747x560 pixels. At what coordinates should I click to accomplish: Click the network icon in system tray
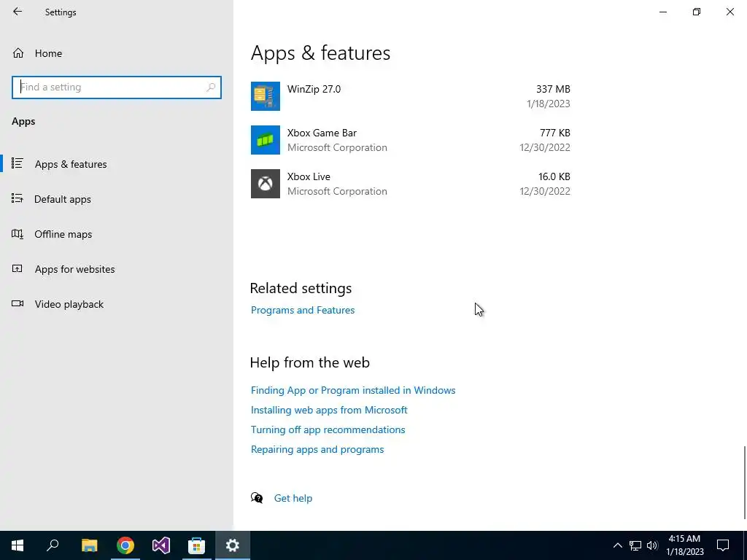[635, 545]
